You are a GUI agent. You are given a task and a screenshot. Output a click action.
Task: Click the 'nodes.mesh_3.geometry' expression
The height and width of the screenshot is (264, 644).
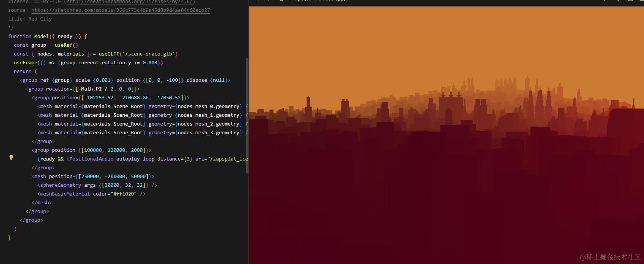208,133
